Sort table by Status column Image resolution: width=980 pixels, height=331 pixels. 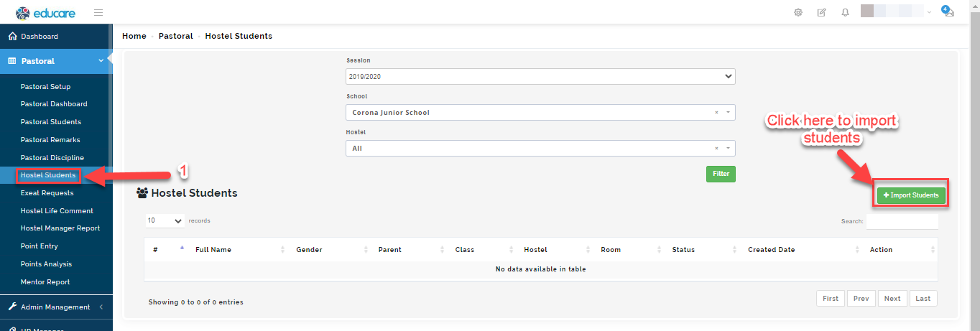click(x=703, y=249)
